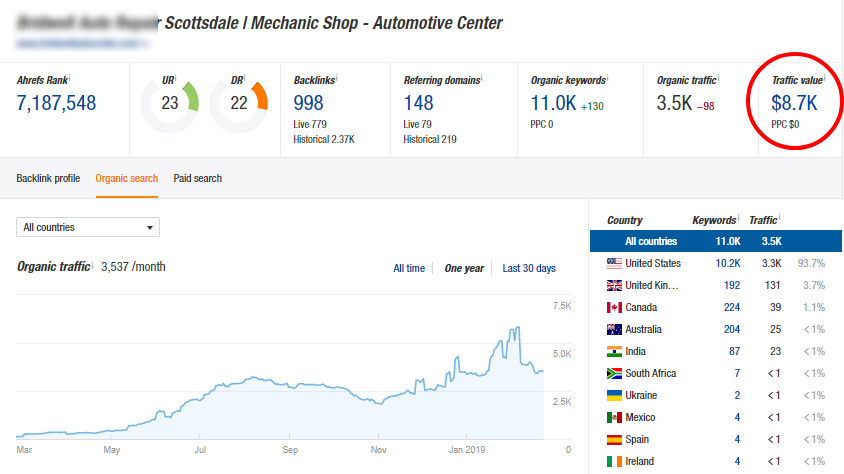Viewport: 844px width, 474px height.
Task: Switch to the Backlink profile tab
Action: pos(48,178)
